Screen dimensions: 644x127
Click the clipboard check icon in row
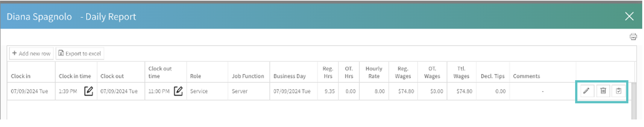click(619, 91)
